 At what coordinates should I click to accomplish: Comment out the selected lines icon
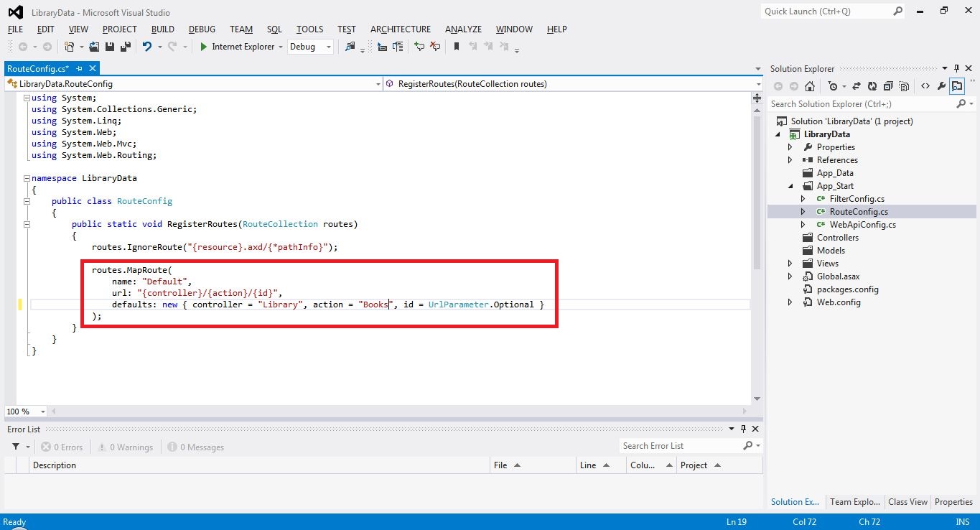[x=419, y=47]
